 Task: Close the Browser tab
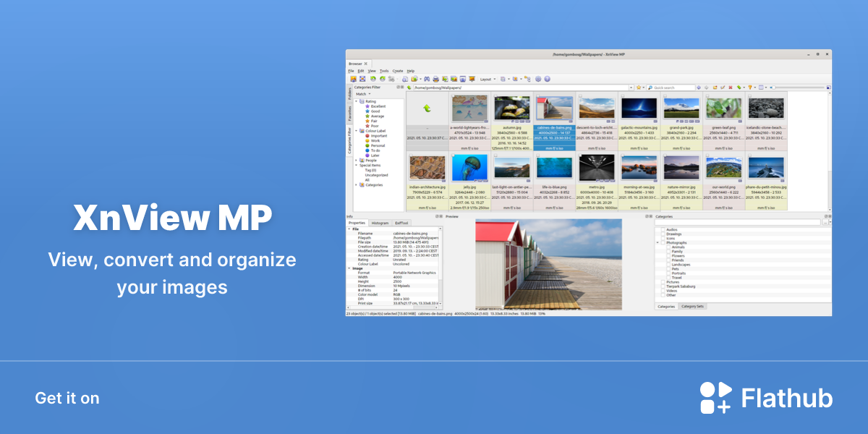point(366,64)
